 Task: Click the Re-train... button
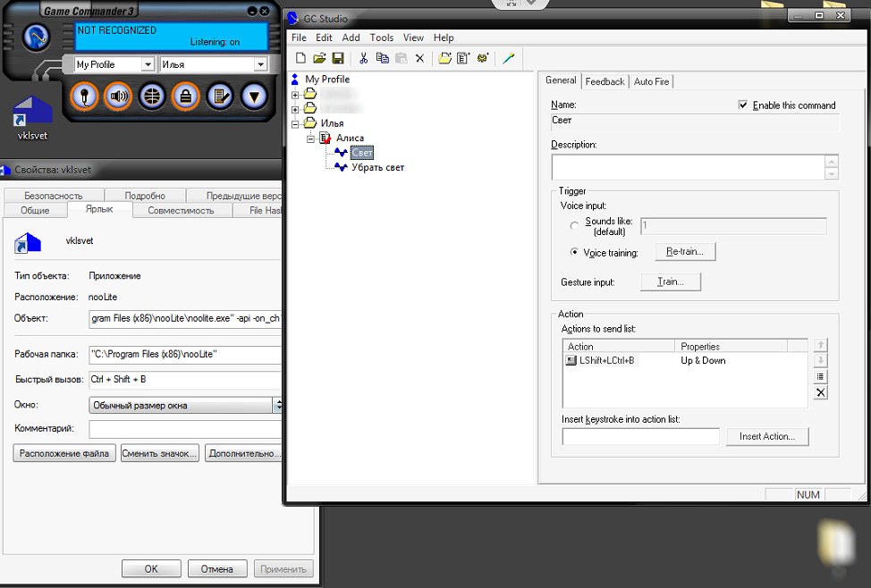pyautogui.click(x=685, y=252)
